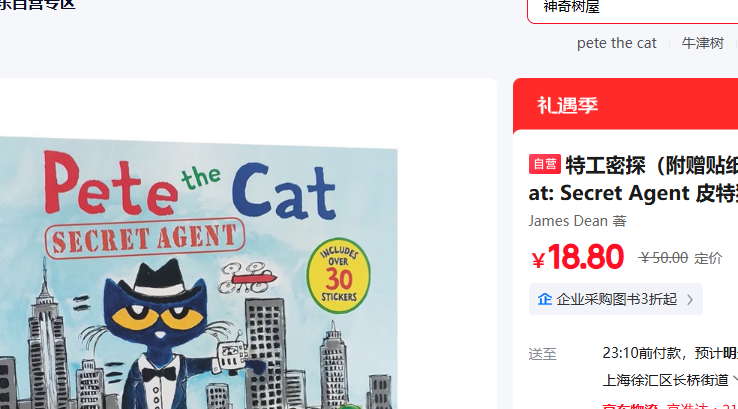Click the blue 企 enterprise icon

coord(545,299)
